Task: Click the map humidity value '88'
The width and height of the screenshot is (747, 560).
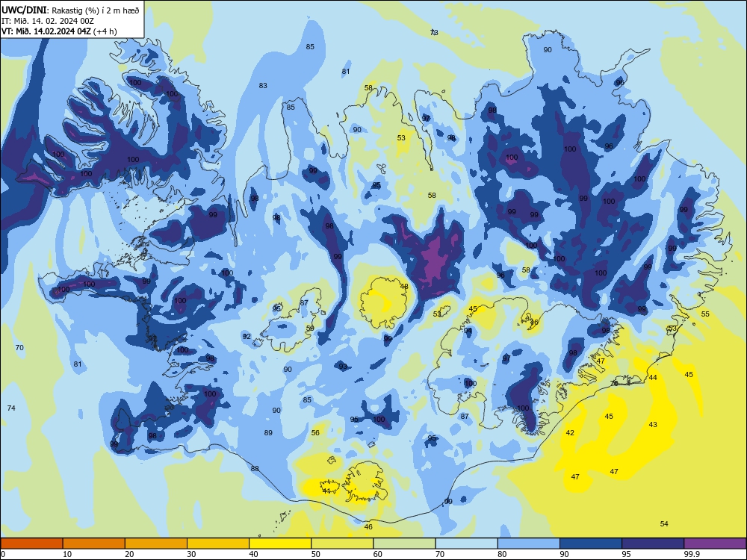Action: click(255, 469)
